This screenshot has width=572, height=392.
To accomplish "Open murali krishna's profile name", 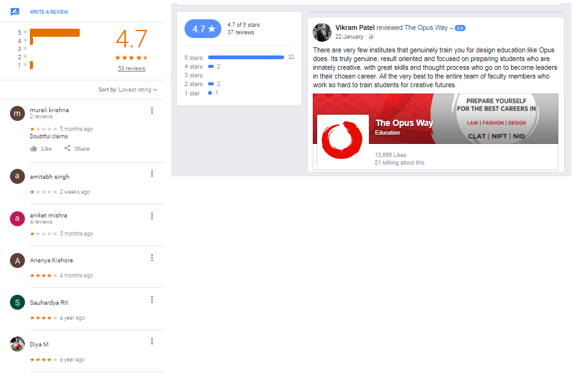I will click(x=49, y=110).
